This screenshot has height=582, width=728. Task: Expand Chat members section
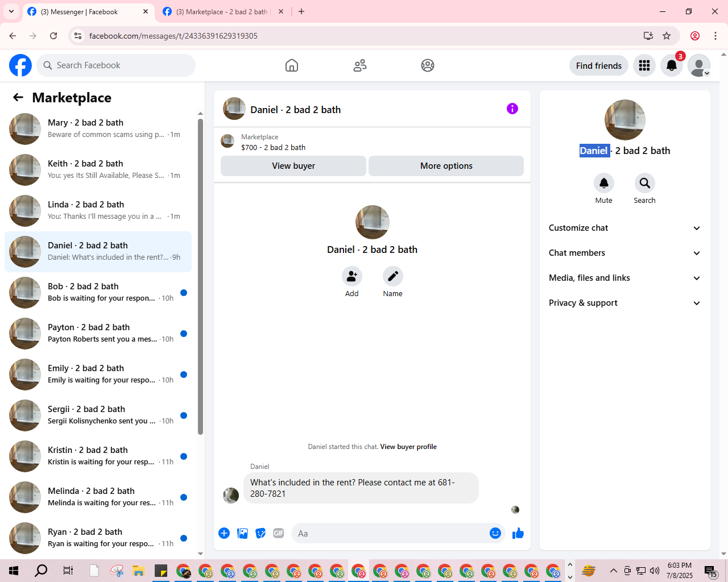(624, 253)
